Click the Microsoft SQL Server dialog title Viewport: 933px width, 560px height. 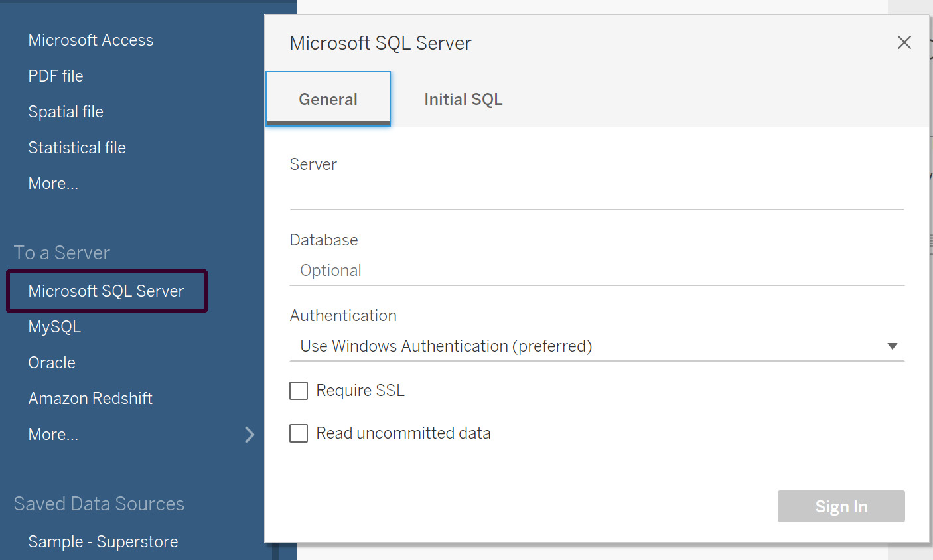point(380,43)
